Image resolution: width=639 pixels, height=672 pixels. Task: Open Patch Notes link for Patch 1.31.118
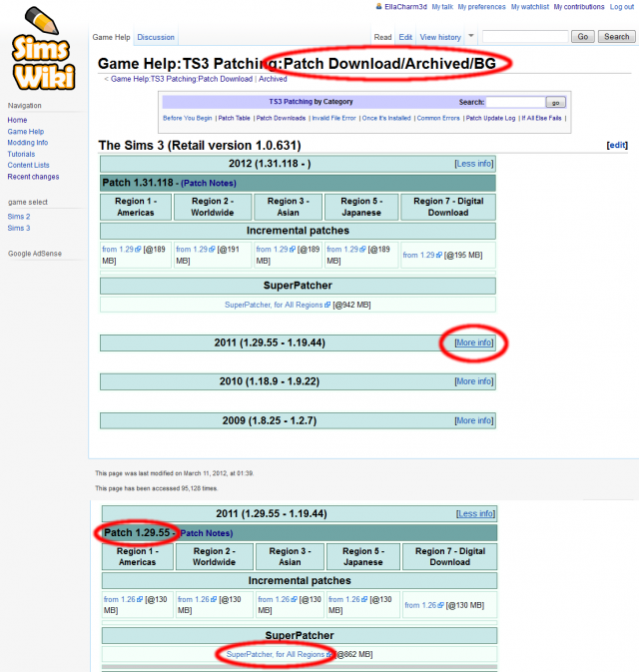point(207,184)
